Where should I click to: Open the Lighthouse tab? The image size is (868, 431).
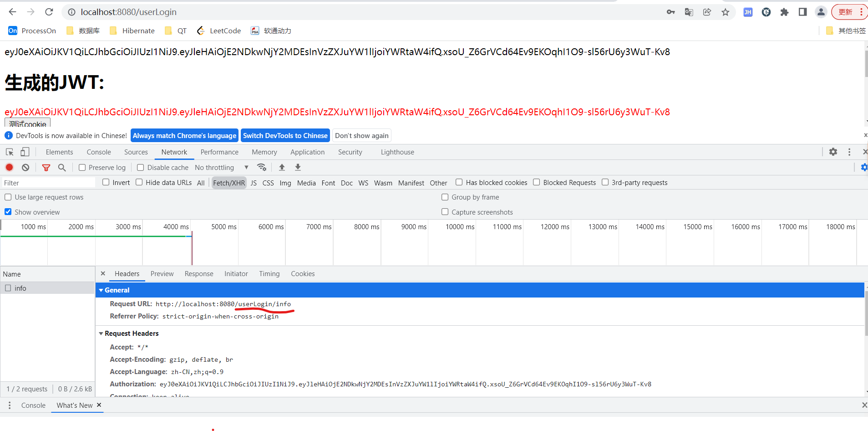tap(397, 152)
